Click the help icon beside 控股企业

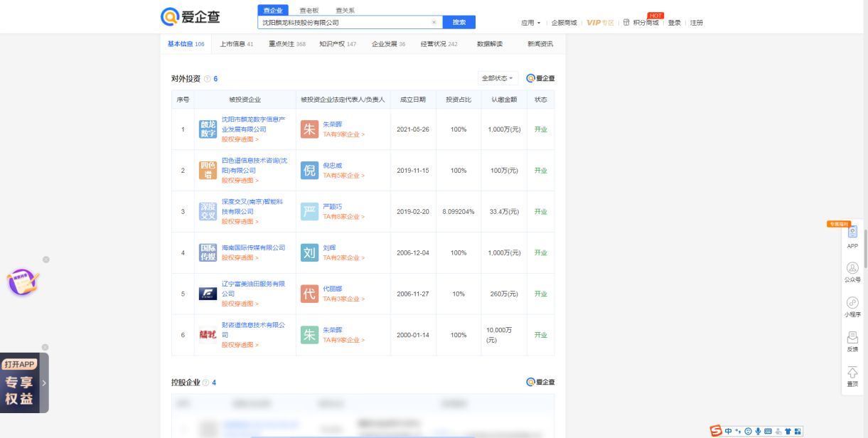(x=207, y=383)
